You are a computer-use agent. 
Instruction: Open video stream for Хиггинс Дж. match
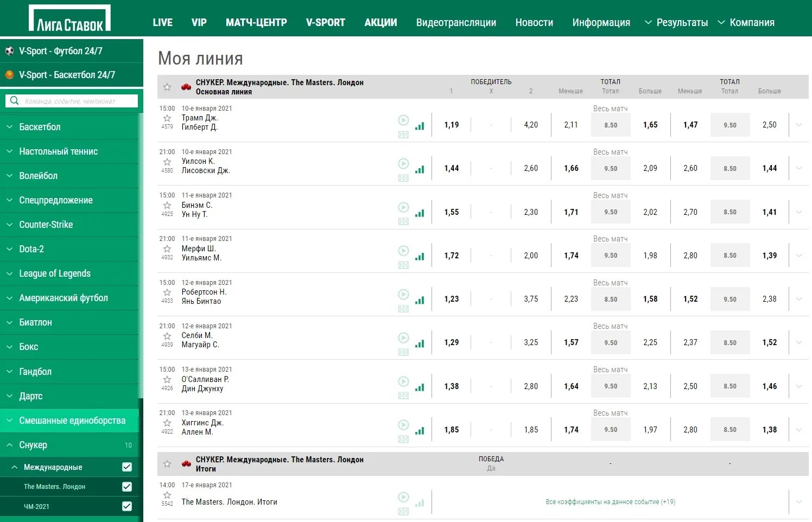click(403, 425)
